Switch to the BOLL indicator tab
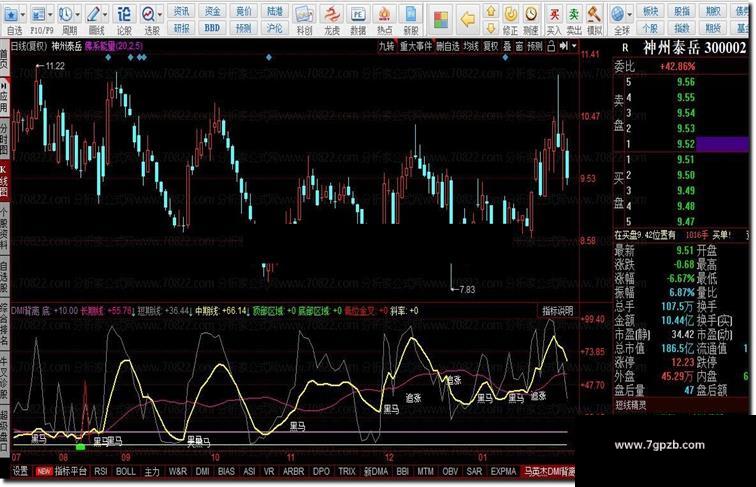Viewport: 756px width, 487px height. click(x=125, y=470)
